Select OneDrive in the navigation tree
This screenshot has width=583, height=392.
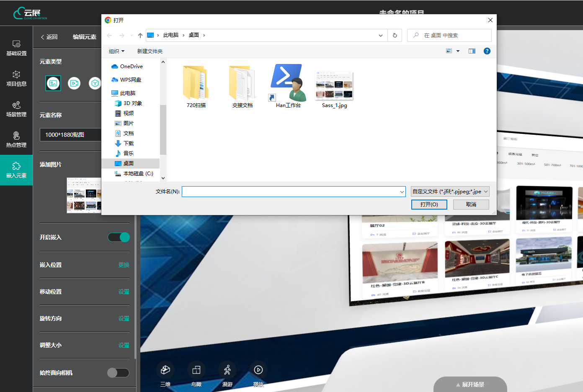(131, 67)
